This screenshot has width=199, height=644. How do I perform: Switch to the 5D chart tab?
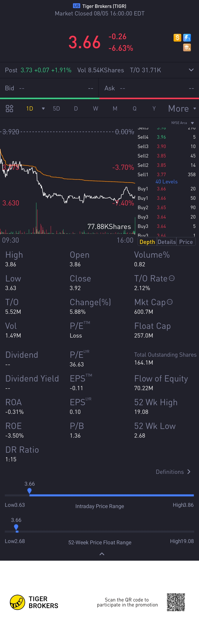(56, 109)
